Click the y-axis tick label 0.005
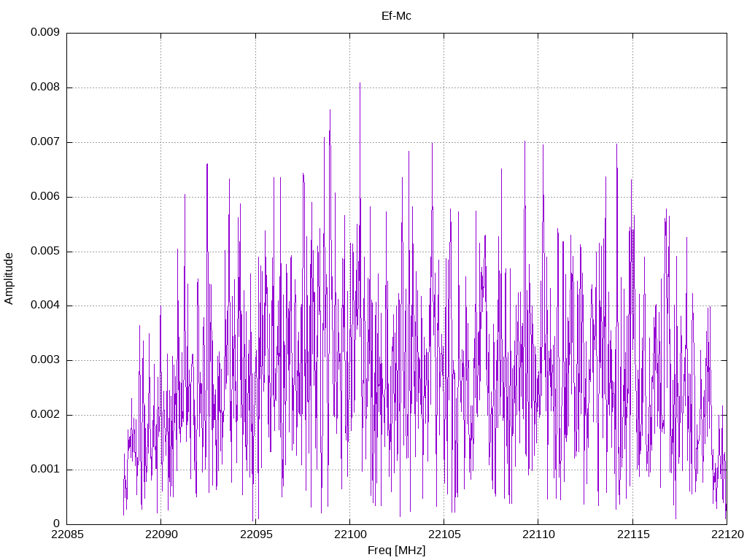Screen dimensions: 747x560 [45, 251]
